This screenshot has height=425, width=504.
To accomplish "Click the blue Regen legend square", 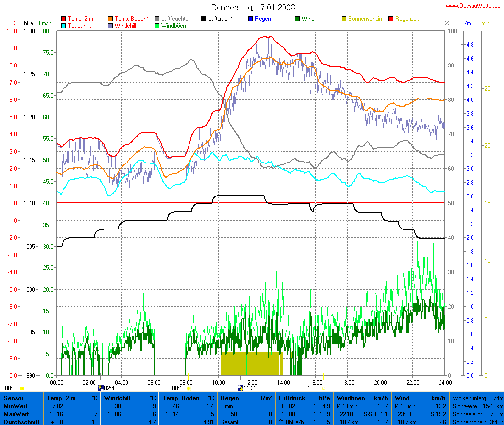I will coord(251,19).
